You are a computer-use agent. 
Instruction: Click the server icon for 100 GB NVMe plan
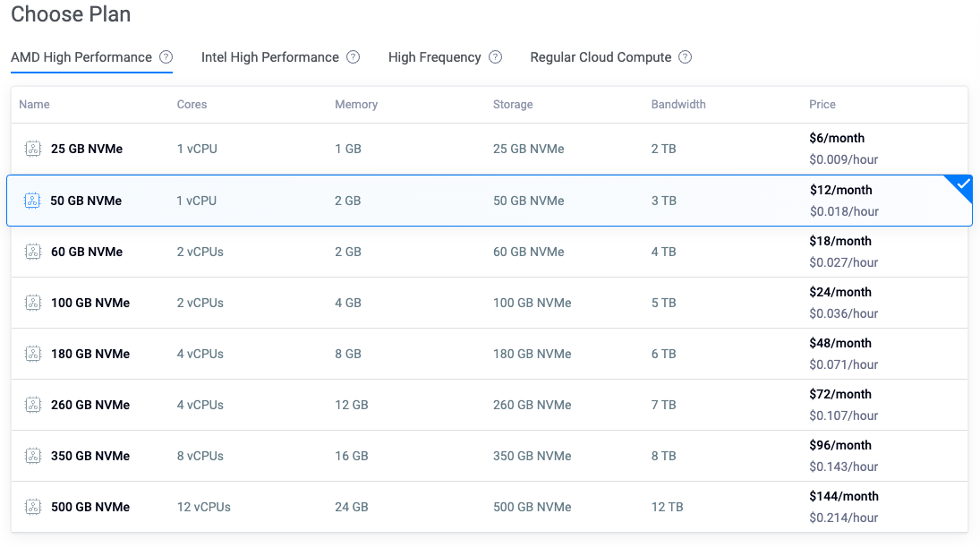33,304
